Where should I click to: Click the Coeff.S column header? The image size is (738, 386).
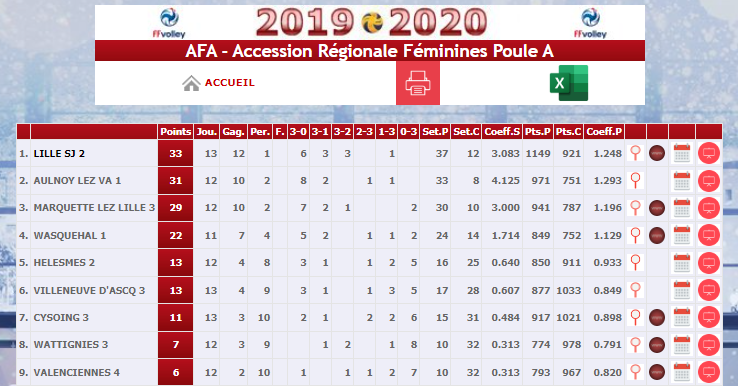[502, 132]
